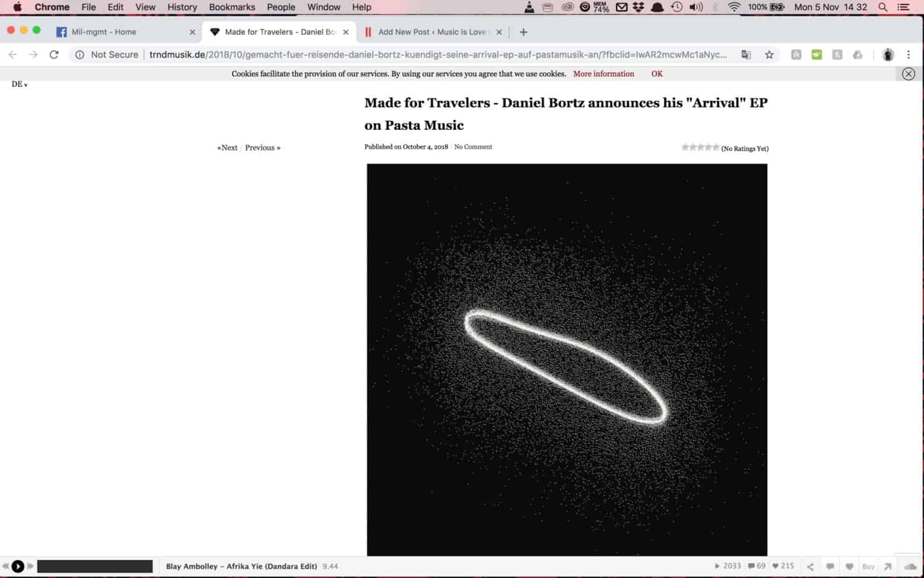Click the Dropbox icon in menu bar
924x578 pixels.
(638, 7)
